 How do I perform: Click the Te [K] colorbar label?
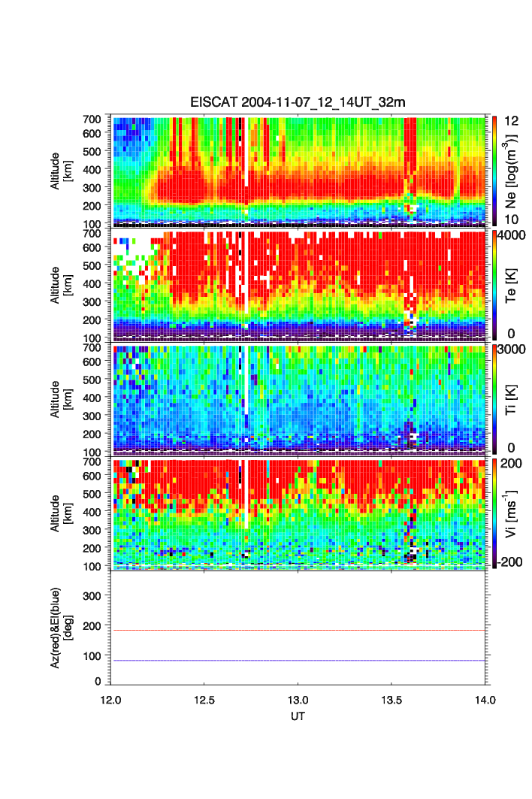(x=512, y=286)
